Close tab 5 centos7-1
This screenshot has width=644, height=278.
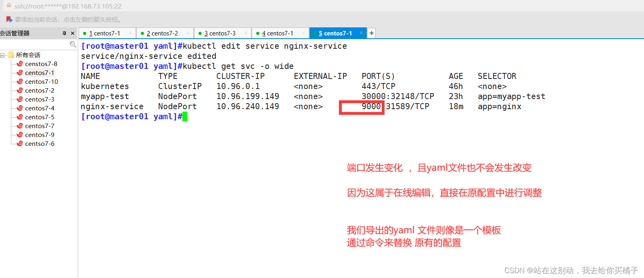(361, 33)
